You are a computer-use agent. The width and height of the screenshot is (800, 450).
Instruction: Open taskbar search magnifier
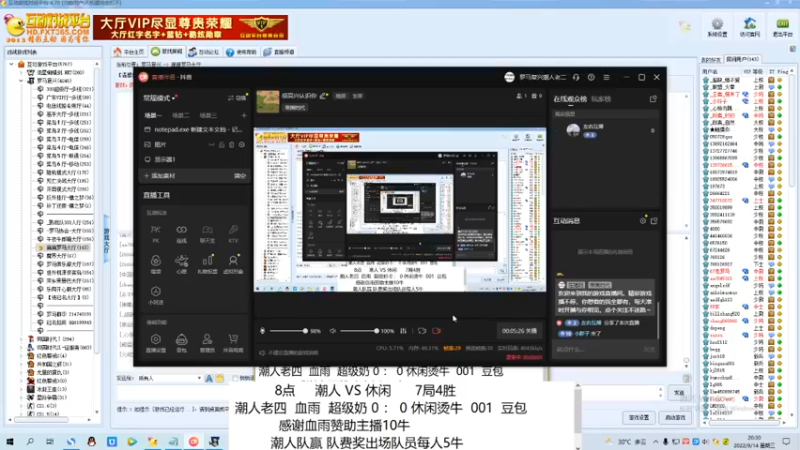click(x=30, y=441)
